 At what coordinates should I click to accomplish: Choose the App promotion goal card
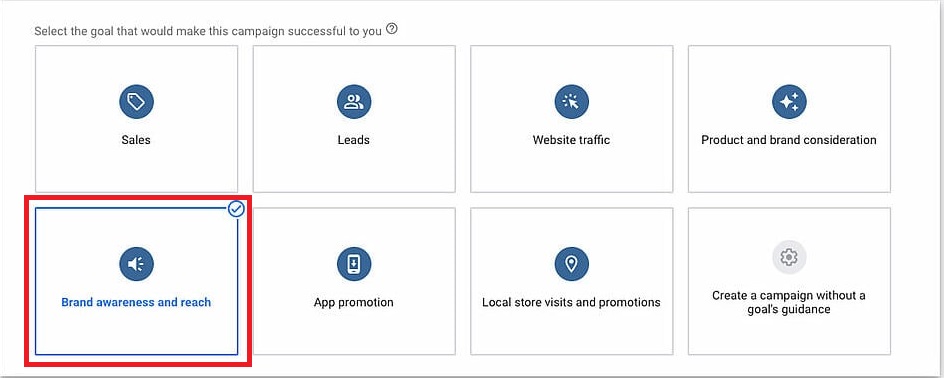(x=354, y=281)
